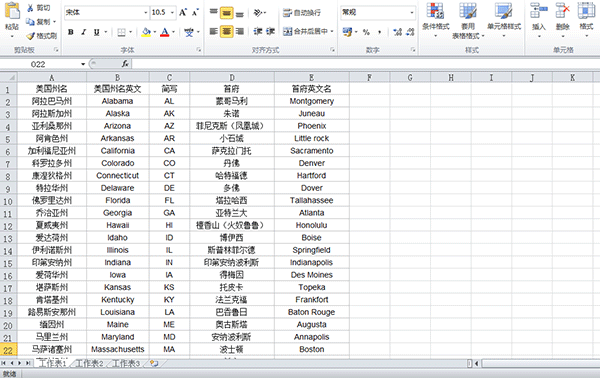Click the Insert Function fx icon

click(x=125, y=64)
